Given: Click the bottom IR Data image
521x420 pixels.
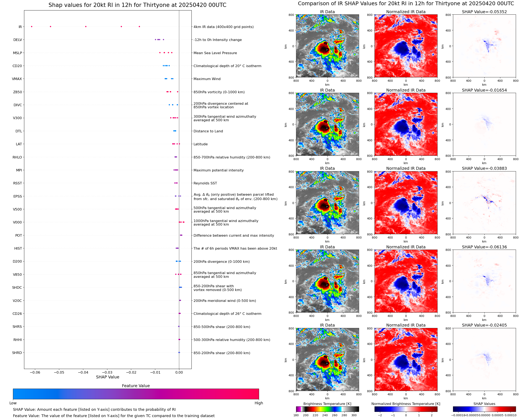Looking at the screenshot, I should click(327, 360).
